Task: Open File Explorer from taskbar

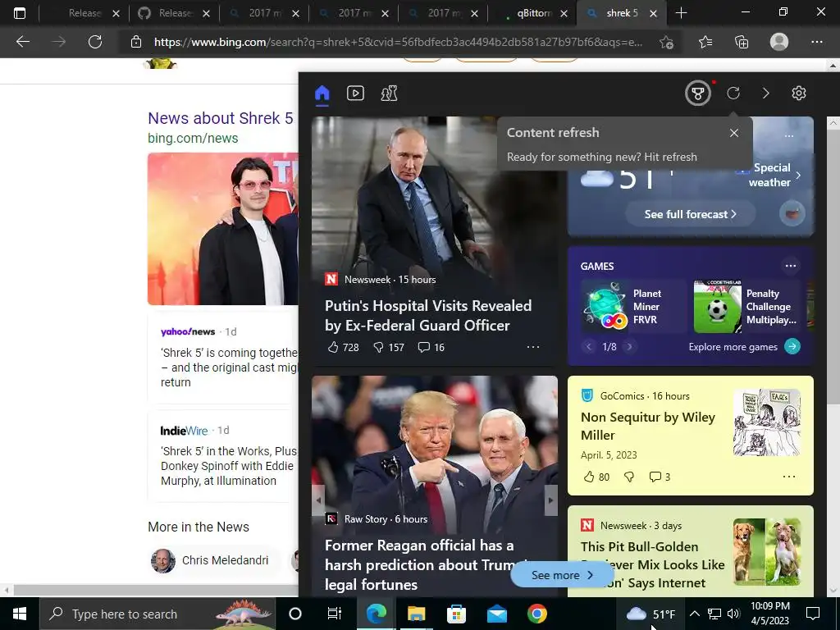Action: pyautogui.click(x=416, y=614)
